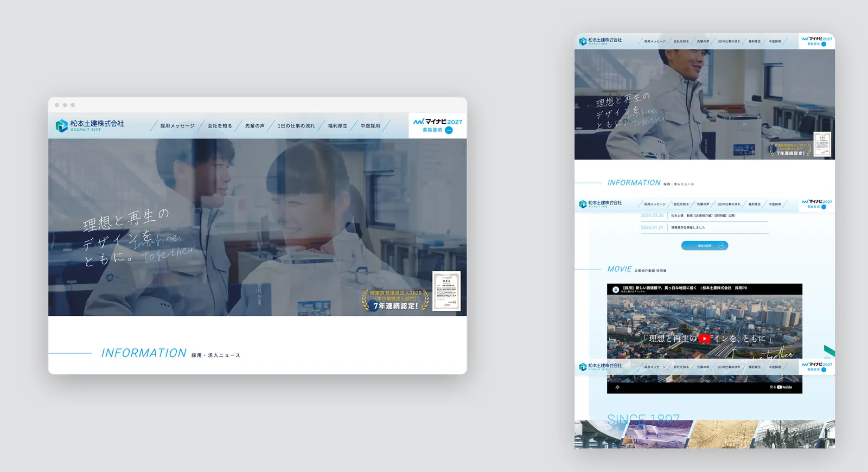Open 中途採用 in browser mockup navigation
Image resolution: width=868 pixels, height=472 pixels.
tap(370, 126)
